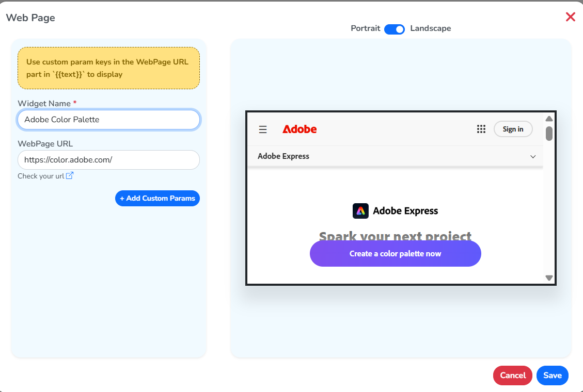Close the Web Page dialog with red X
This screenshot has width=583, height=392.
(x=571, y=17)
